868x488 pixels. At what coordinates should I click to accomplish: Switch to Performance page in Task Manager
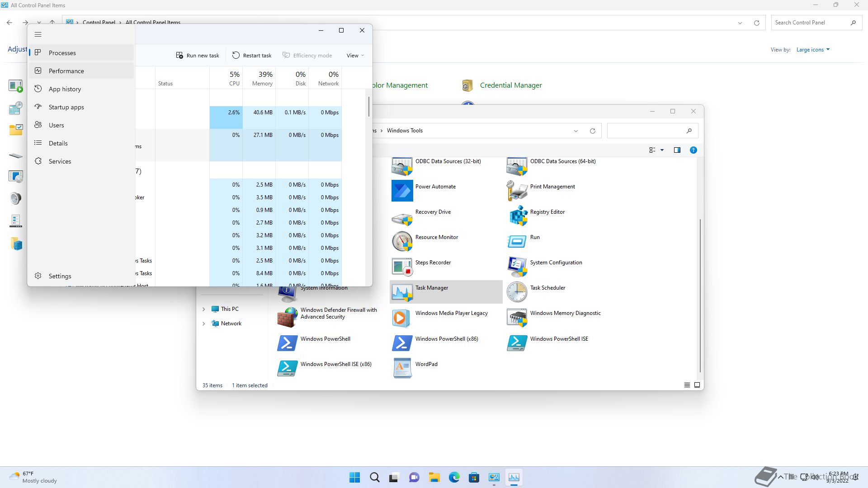click(82, 71)
